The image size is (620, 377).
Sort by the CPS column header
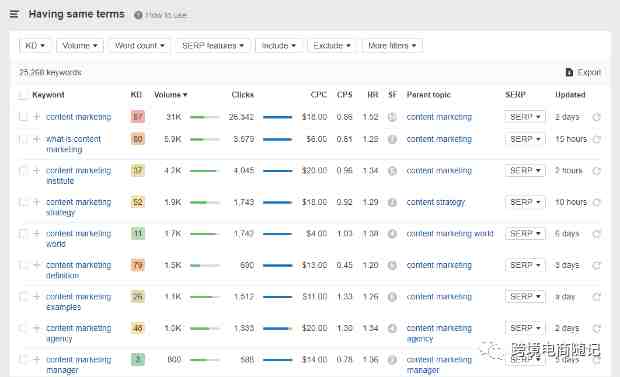tap(344, 95)
